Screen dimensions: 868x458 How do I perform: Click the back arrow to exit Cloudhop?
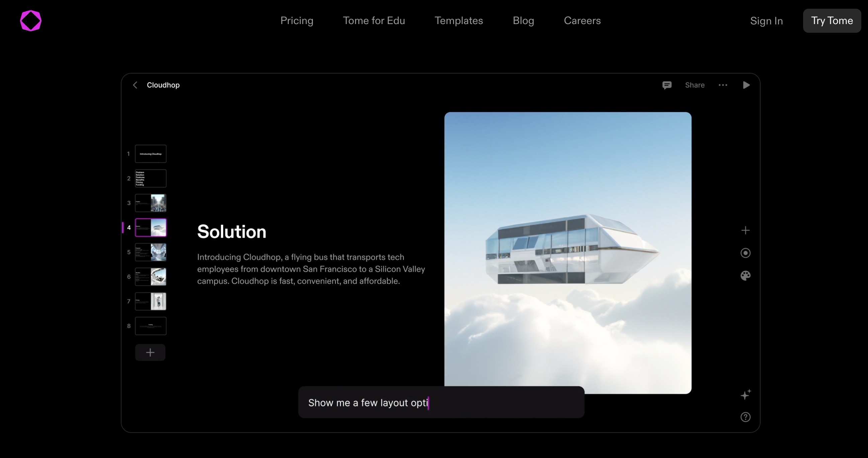tap(136, 85)
